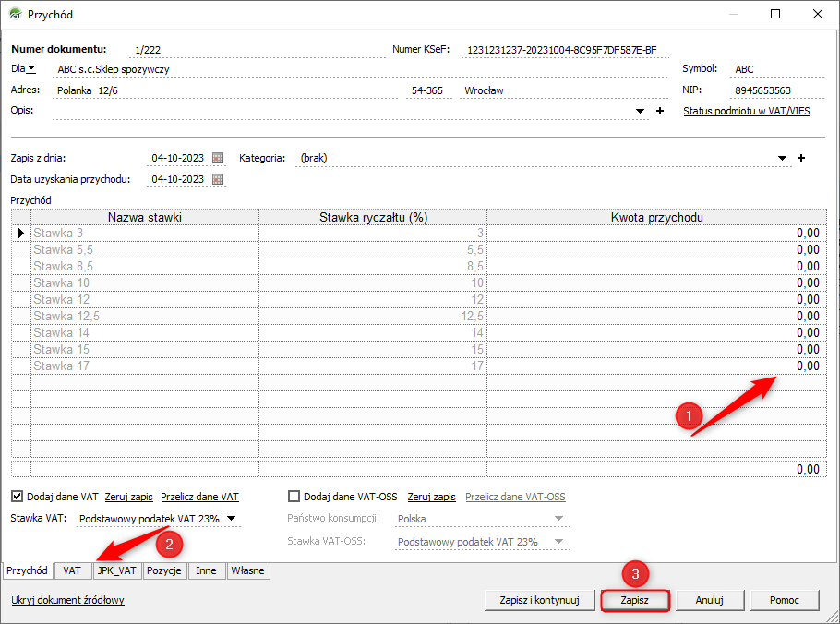Click Zapisz i kontynuuj button

[x=539, y=600]
